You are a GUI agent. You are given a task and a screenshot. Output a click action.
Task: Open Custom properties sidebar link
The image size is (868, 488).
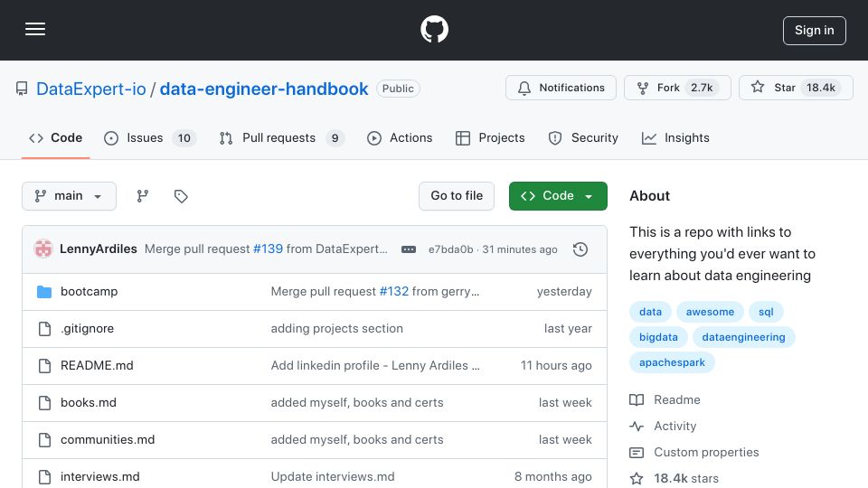694,453
